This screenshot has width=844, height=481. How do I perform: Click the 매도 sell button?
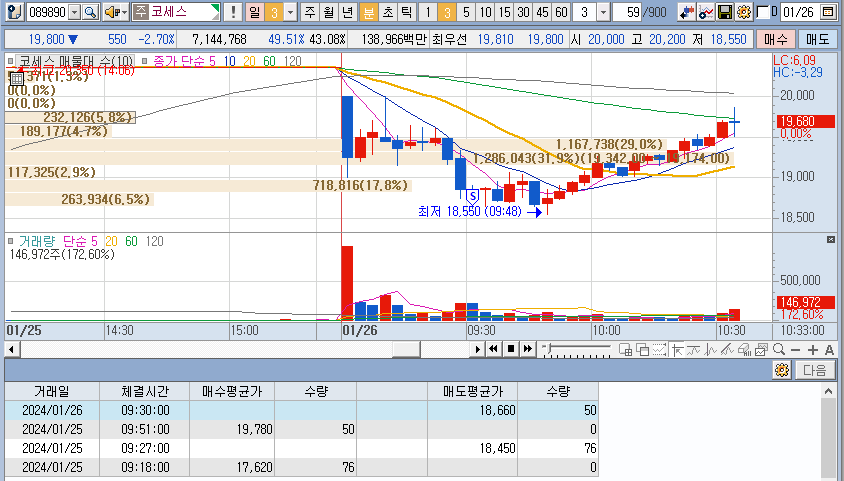coord(817,39)
